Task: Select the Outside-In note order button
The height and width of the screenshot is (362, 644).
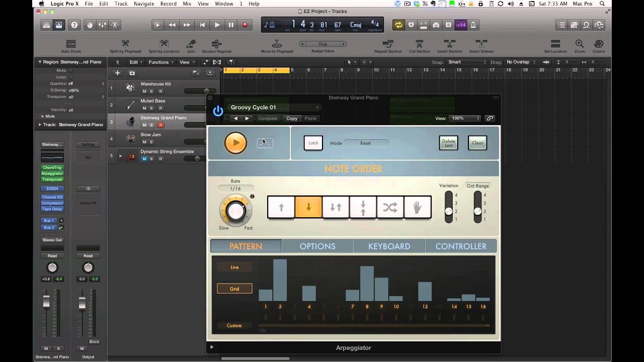Action: [x=363, y=207]
